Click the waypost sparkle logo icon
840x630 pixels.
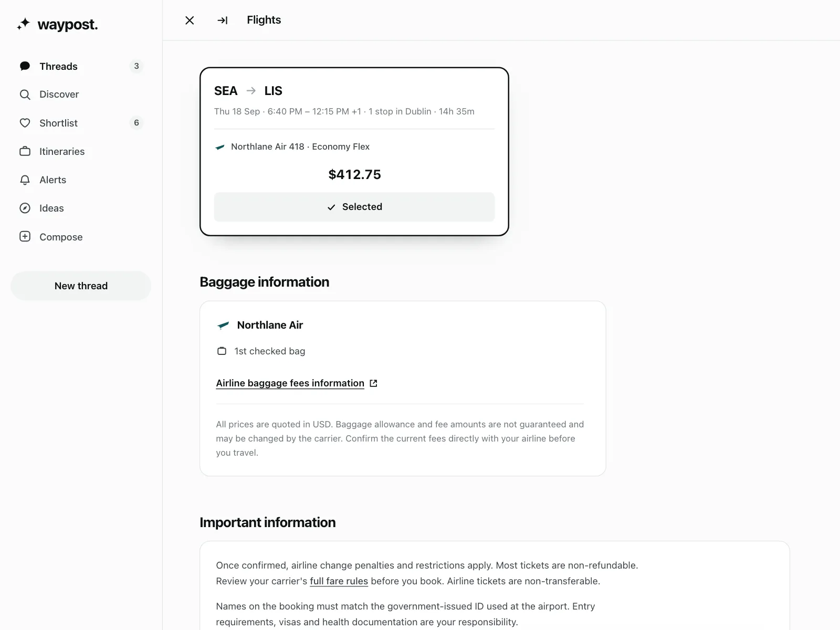[x=24, y=24]
